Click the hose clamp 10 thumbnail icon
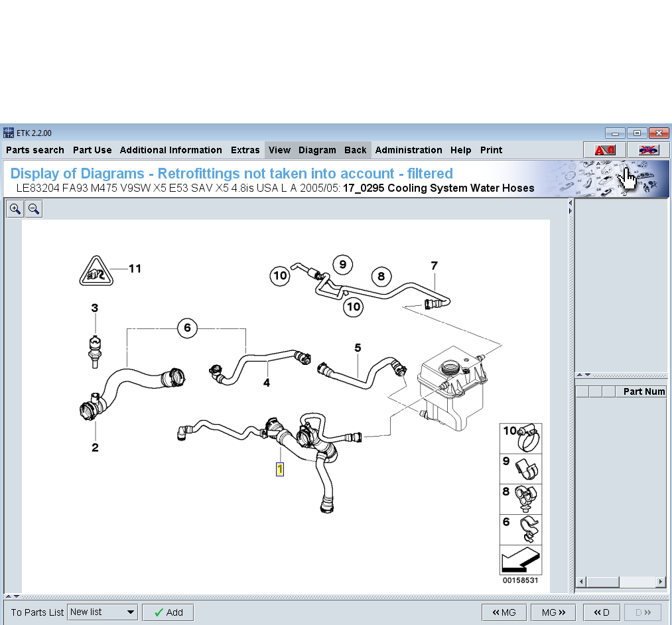 (x=521, y=438)
